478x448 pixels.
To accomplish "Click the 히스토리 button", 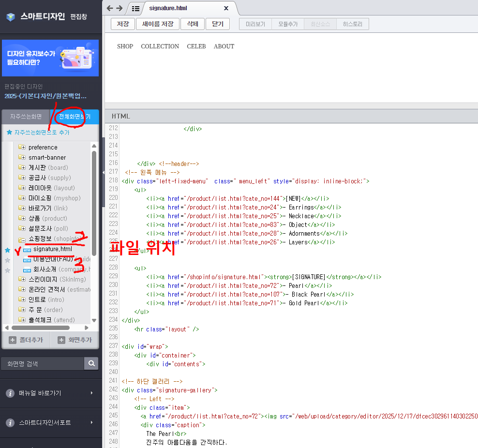I will click(x=352, y=24).
